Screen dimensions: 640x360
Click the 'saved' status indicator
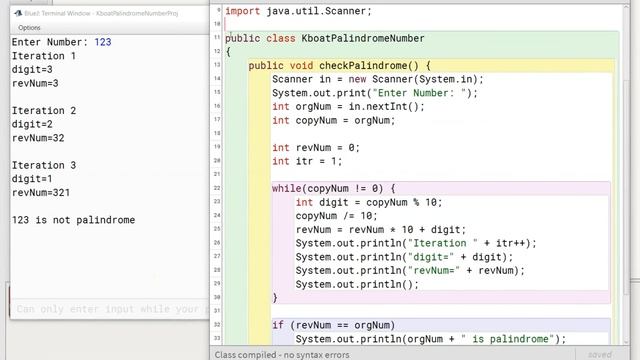600,355
